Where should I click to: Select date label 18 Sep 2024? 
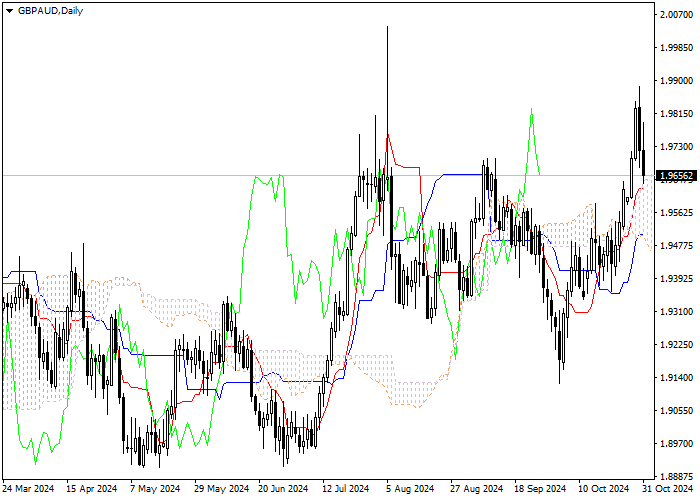click(x=540, y=489)
